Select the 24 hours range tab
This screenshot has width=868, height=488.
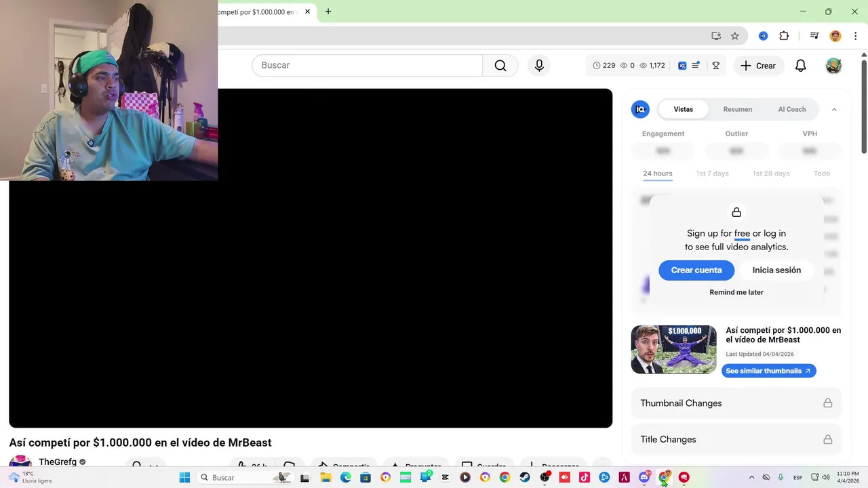tap(658, 174)
